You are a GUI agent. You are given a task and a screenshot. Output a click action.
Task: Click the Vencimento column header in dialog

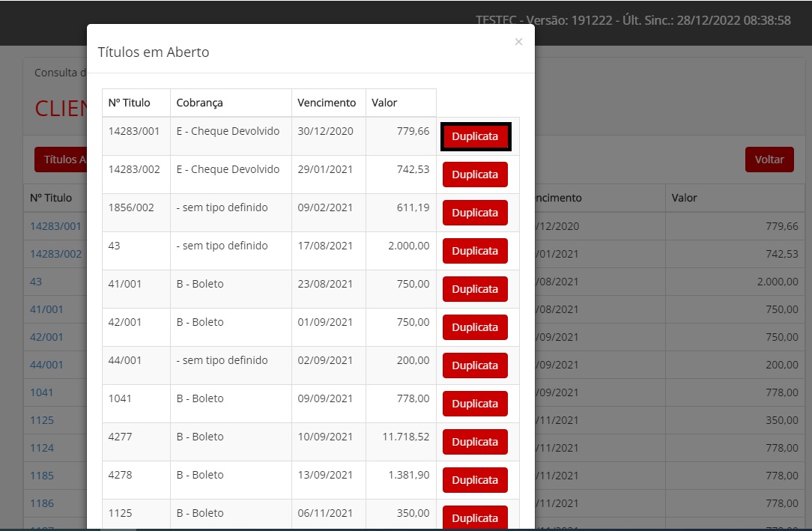pos(327,103)
